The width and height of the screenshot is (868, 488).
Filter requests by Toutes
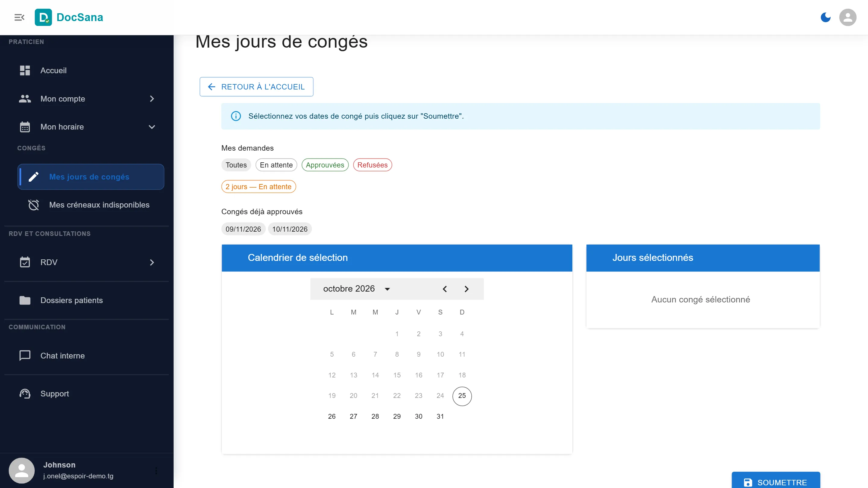click(236, 165)
